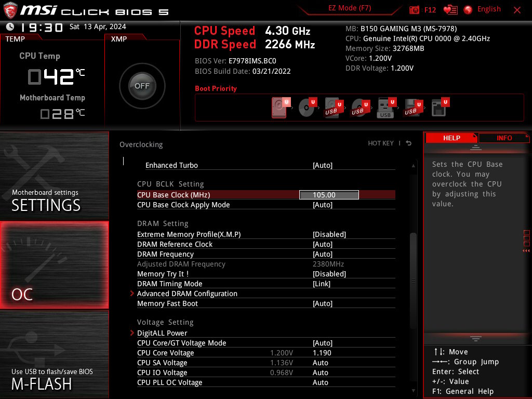
Task: Click the Adjusted DRAM Frequency 2380MHz value
Action: (328, 263)
